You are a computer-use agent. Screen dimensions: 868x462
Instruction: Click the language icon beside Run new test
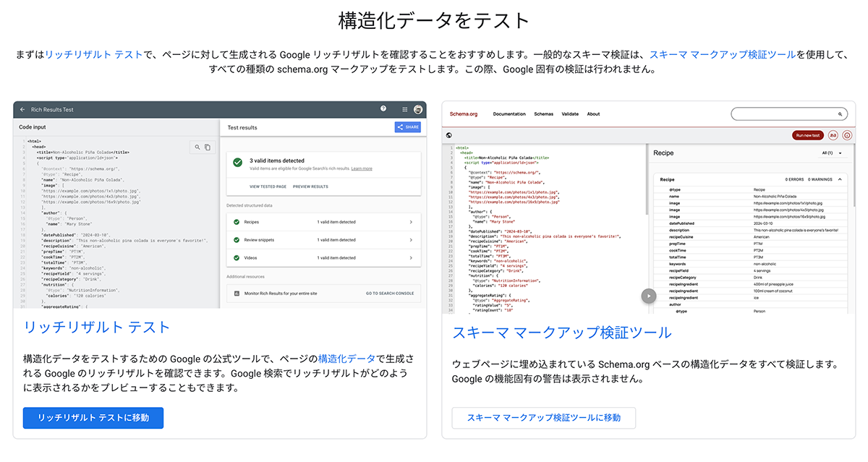pyautogui.click(x=833, y=135)
